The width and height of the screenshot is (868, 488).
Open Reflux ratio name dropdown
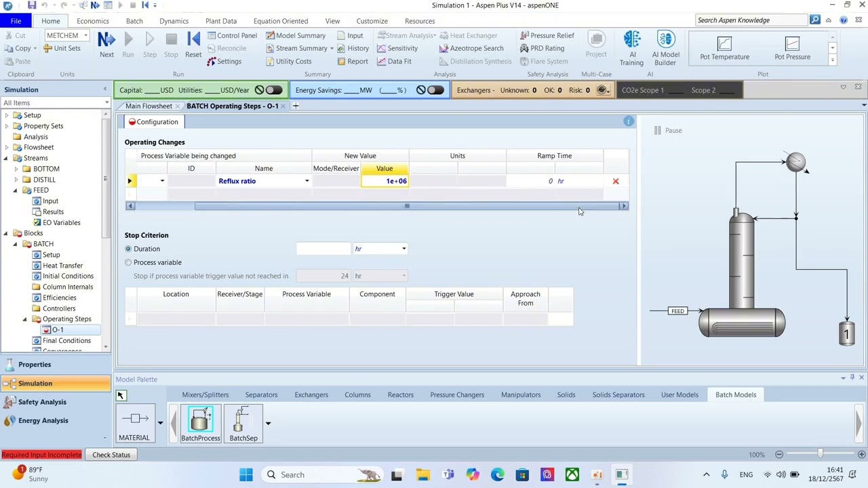(307, 181)
